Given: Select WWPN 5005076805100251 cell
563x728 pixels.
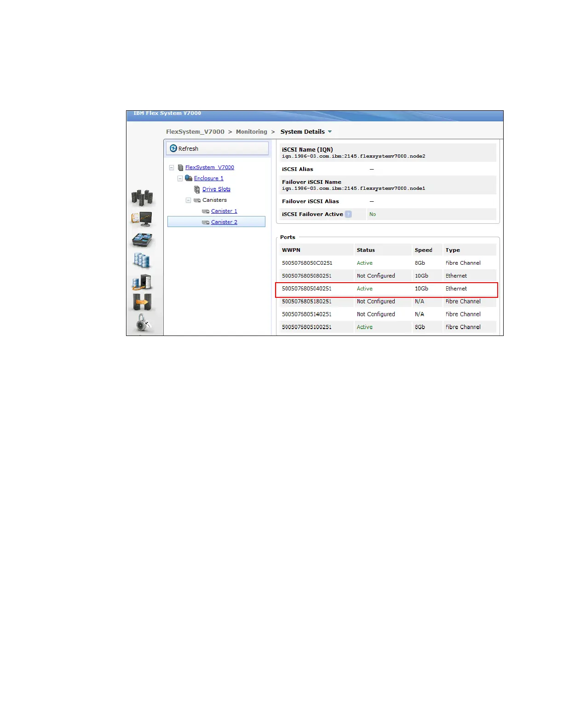Looking at the screenshot, I should click(x=307, y=327).
